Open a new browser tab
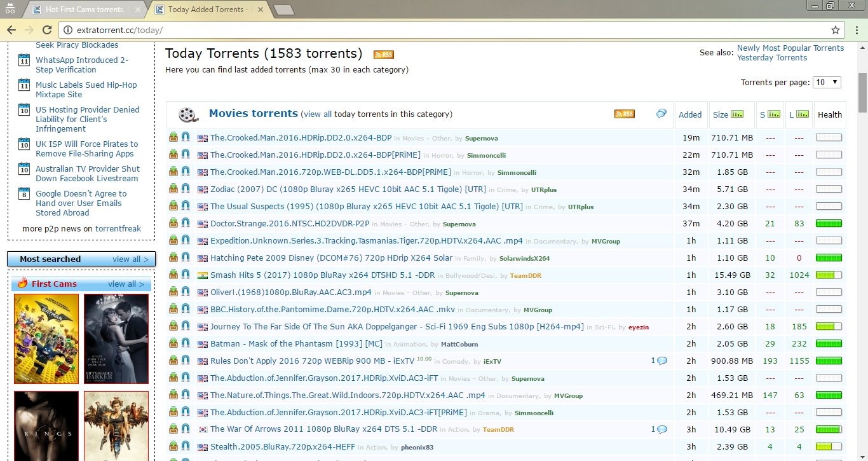The width and height of the screenshot is (868, 461). click(283, 10)
